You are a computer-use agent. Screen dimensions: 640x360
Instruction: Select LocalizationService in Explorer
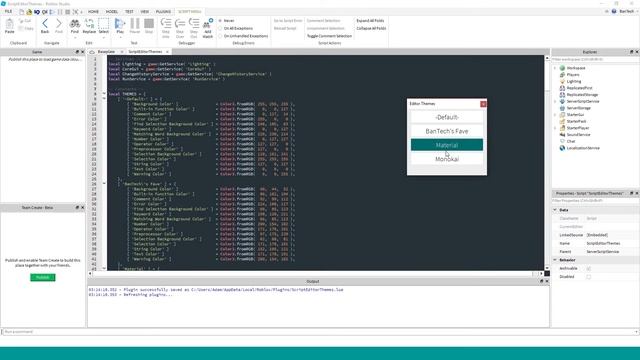pos(583,148)
